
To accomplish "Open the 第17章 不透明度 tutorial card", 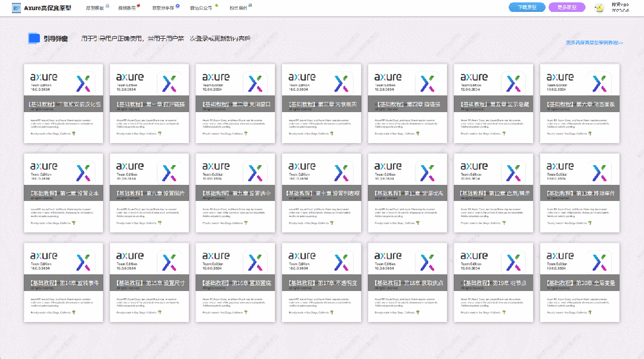I will (x=321, y=282).
